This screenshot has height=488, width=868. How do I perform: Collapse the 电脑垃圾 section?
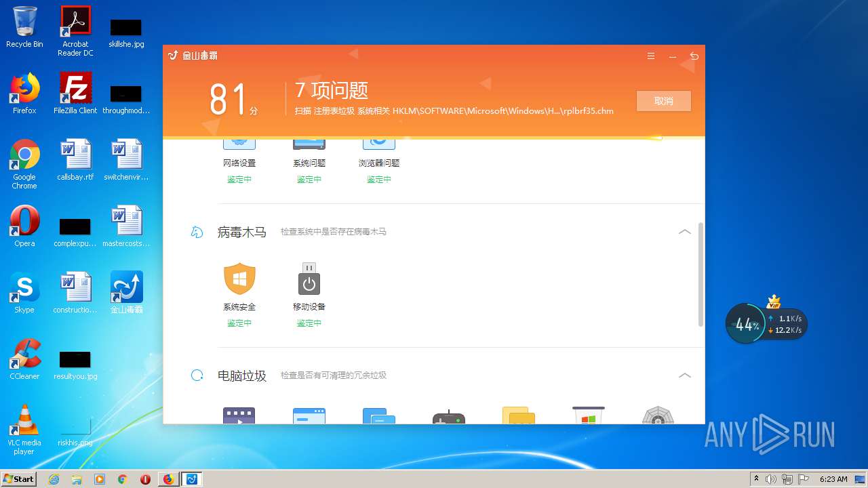[x=685, y=375]
